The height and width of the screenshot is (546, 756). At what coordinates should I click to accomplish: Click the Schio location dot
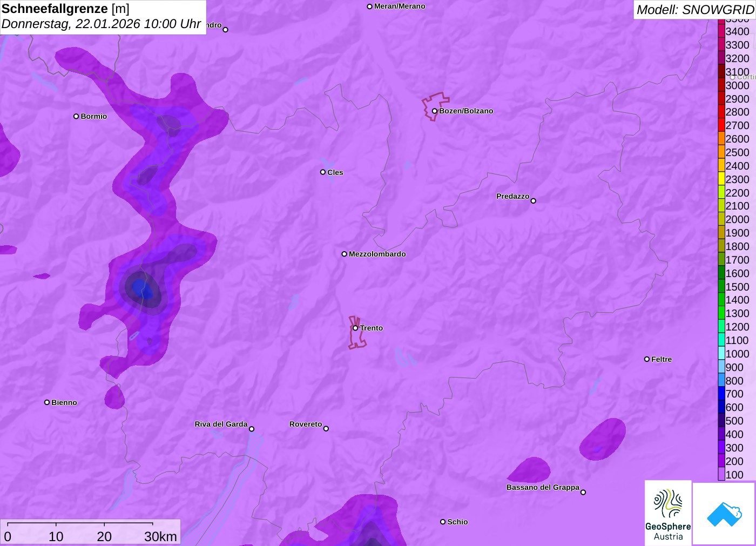click(443, 522)
